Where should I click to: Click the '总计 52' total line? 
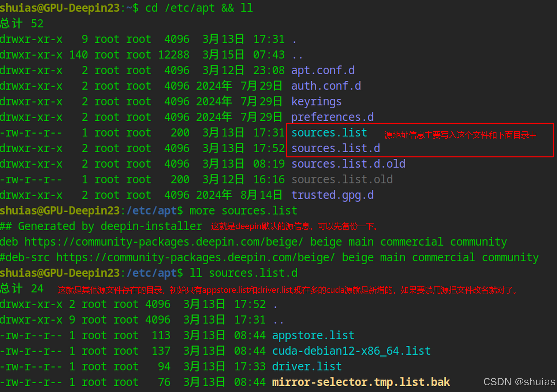point(22,24)
